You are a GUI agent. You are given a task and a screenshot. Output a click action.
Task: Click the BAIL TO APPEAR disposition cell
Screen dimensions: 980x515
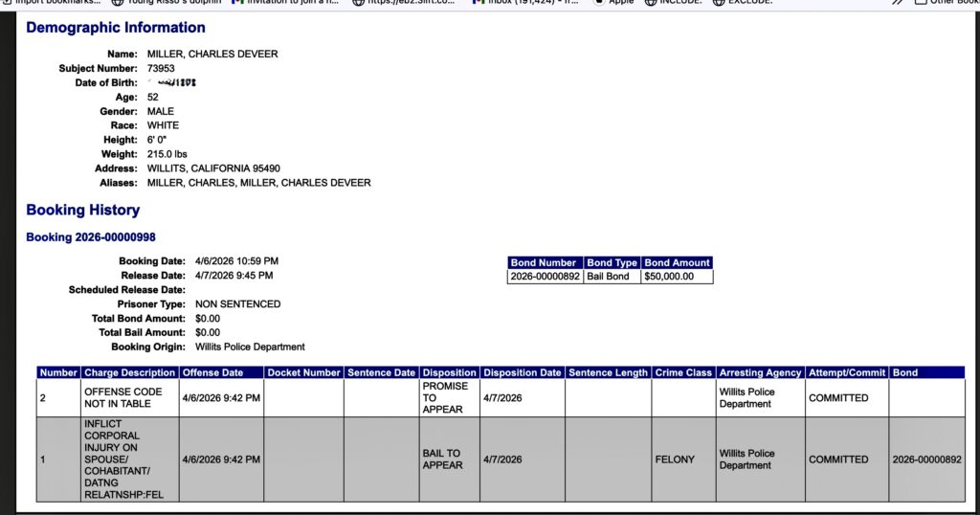441,459
